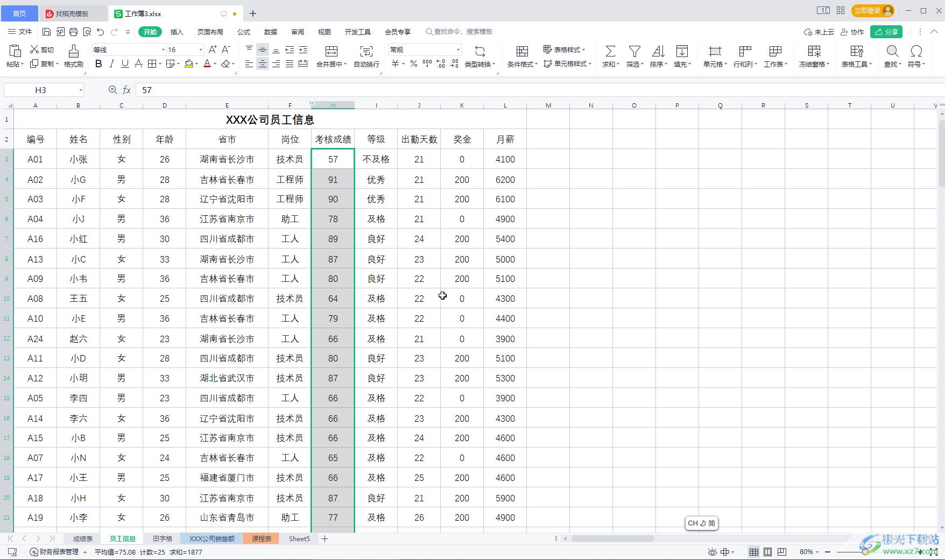Screen dimensions: 945x560
Task: Toggle Underline formatting
Action: tap(125, 64)
